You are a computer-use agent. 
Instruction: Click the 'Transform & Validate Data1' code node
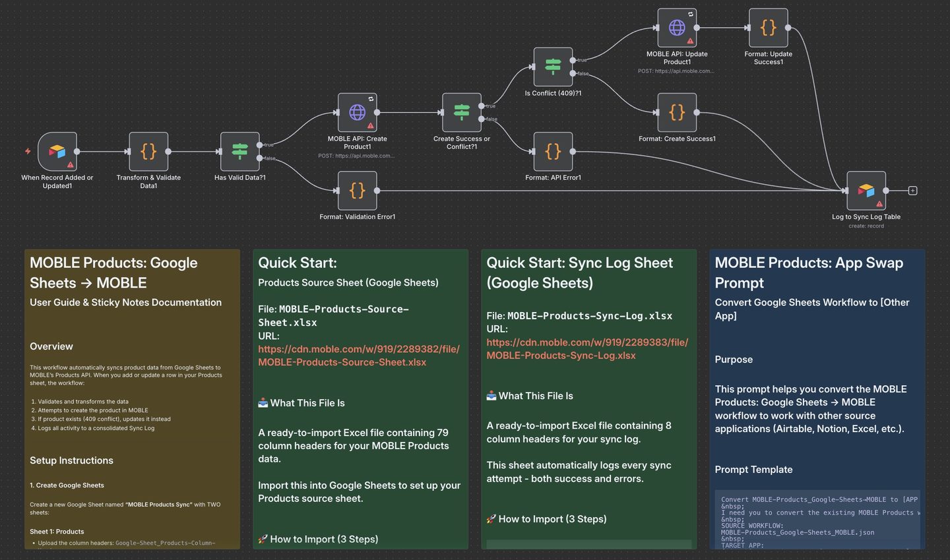148,152
